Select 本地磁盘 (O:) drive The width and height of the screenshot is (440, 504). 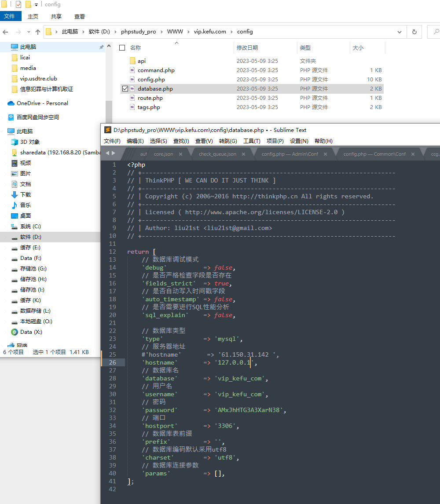(x=36, y=321)
